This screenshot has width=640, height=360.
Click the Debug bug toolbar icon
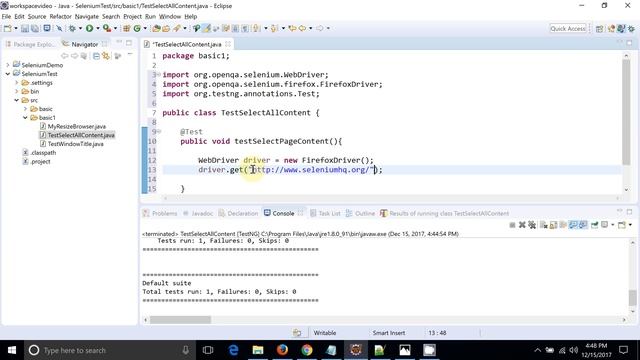[72, 28]
